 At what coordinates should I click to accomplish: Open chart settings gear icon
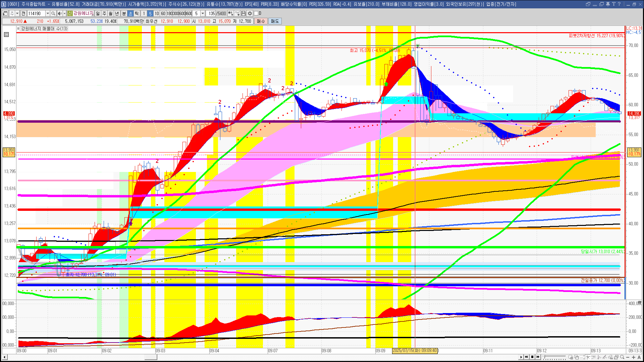pos(250,13)
